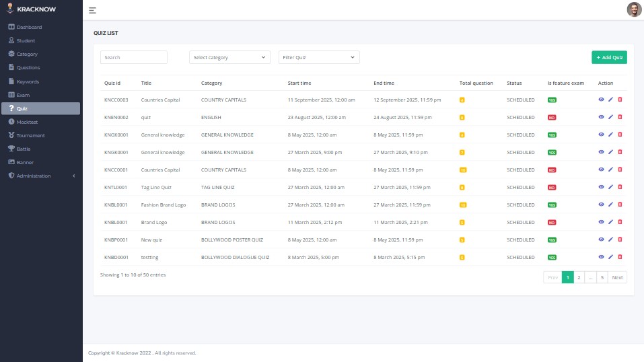644x362 pixels.
Task: View KNCC0003 quiz using eye icon
Action: pyautogui.click(x=601, y=100)
